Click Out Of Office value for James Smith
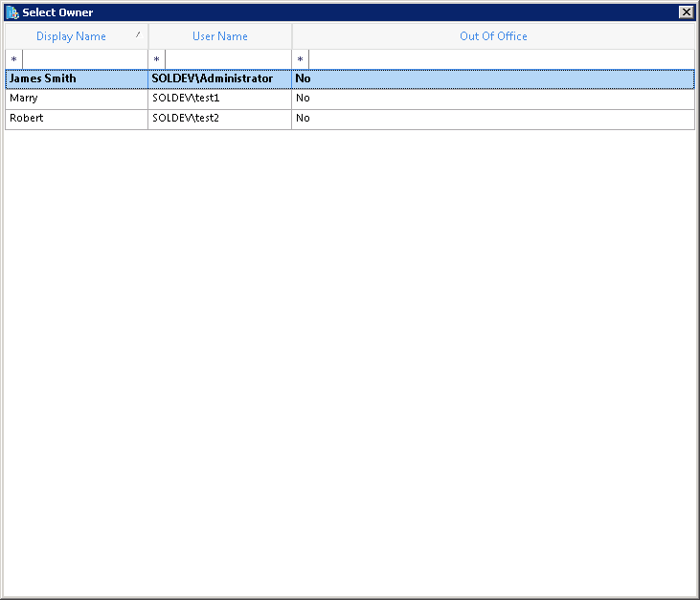700x600 pixels. click(x=493, y=79)
